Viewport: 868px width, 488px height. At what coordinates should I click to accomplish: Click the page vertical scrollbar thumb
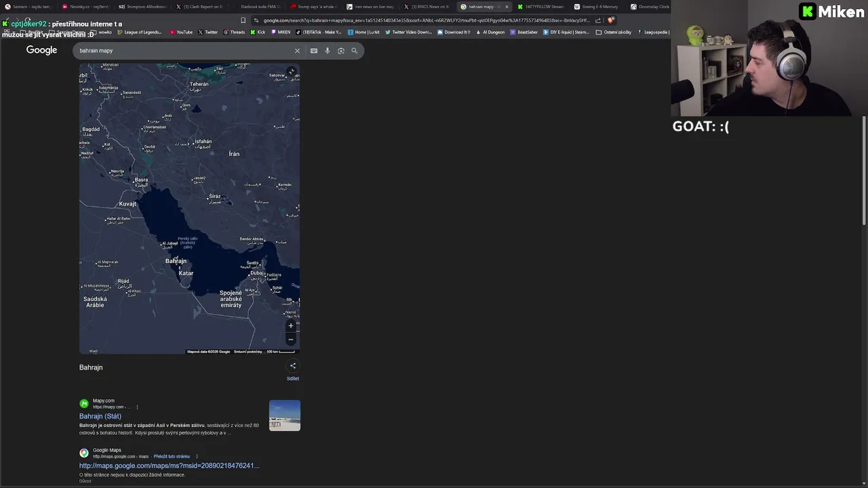[x=864, y=169]
